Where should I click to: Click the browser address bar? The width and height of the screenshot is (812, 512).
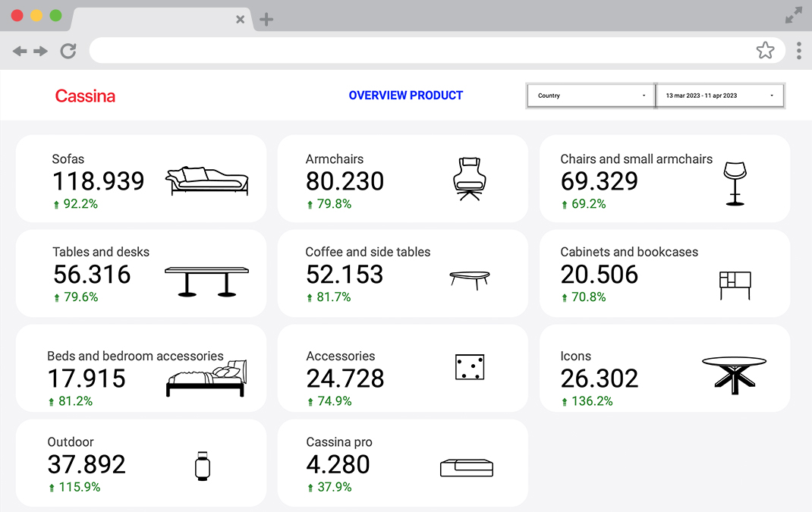coord(437,50)
